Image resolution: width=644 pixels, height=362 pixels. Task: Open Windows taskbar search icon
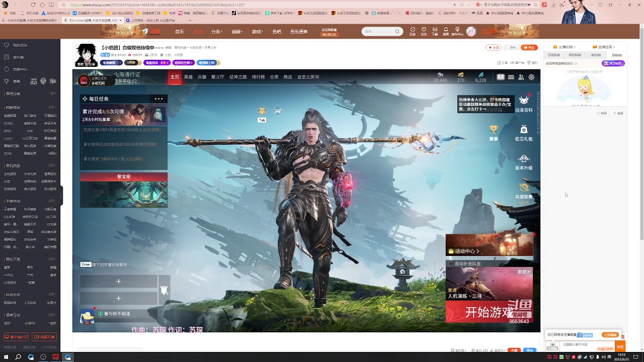tap(19, 357)
